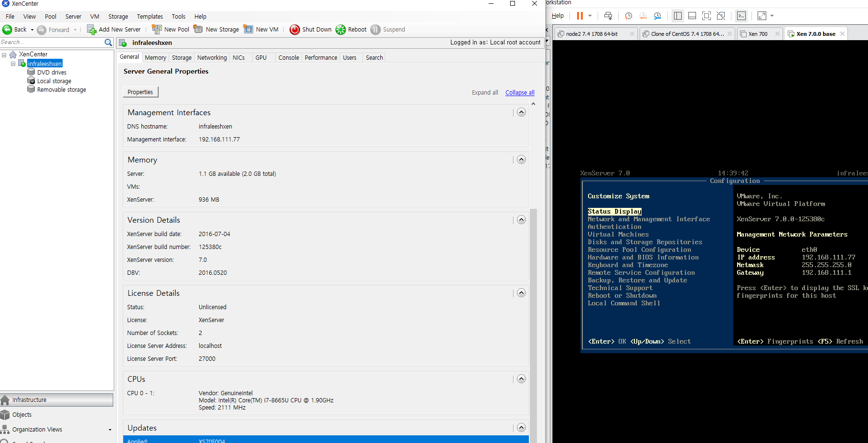Click the Back navigation icon
Screen dimensions: 868x443
point(7,30)
